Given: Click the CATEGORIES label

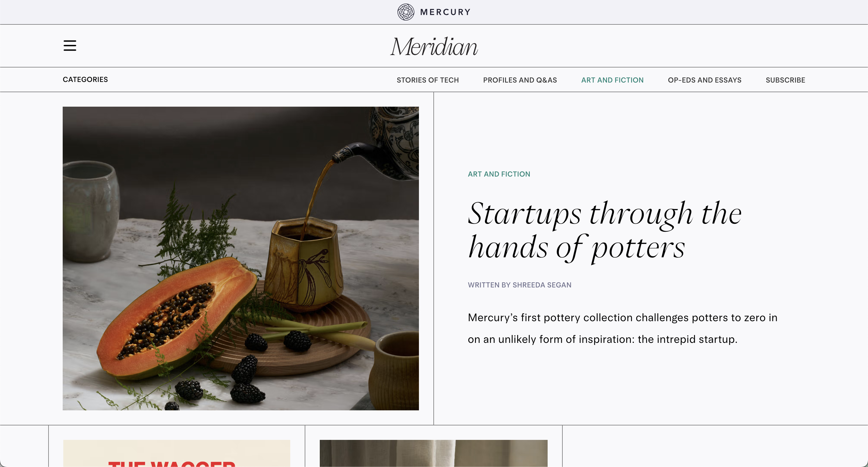Looking at the screenshot, I should coord(85,80).
